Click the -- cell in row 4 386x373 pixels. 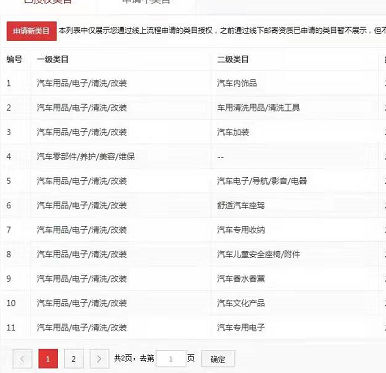pos(221,157)
